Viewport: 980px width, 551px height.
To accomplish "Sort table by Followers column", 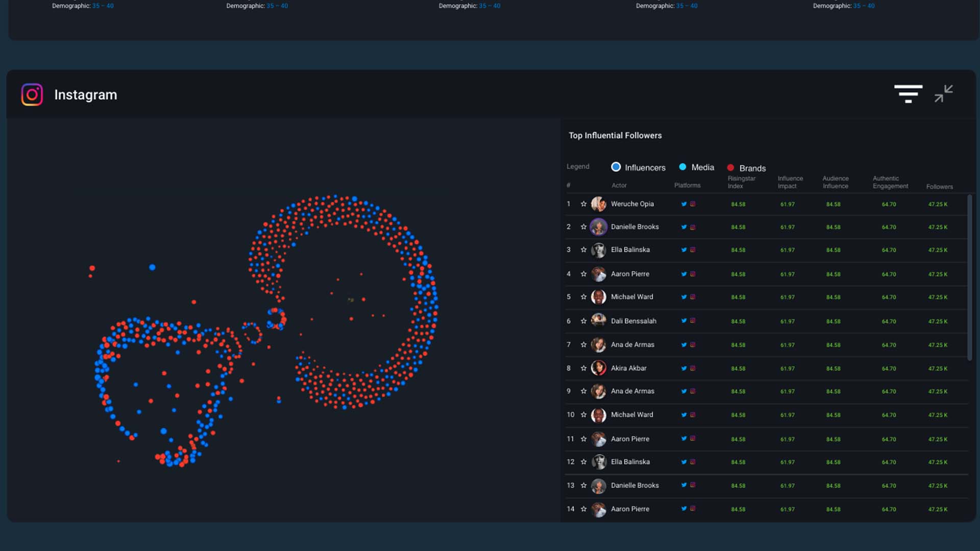I will click(939, 187).
